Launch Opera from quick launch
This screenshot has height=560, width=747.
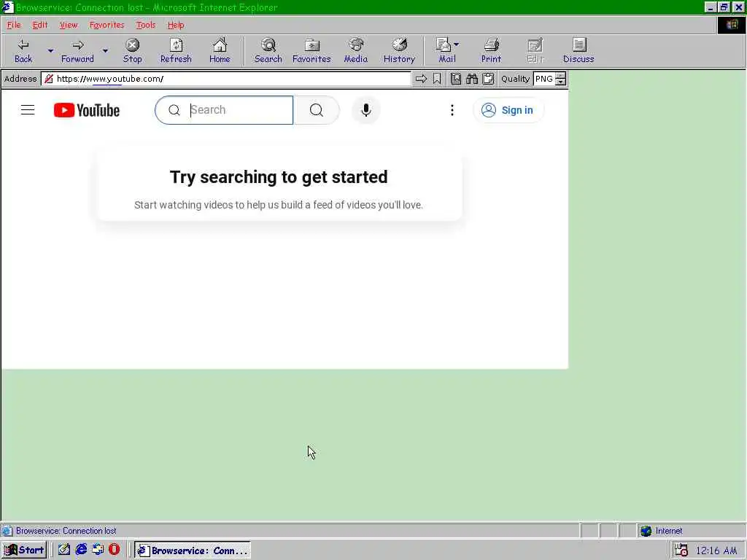pyautogui.click(x=115, y=550)
